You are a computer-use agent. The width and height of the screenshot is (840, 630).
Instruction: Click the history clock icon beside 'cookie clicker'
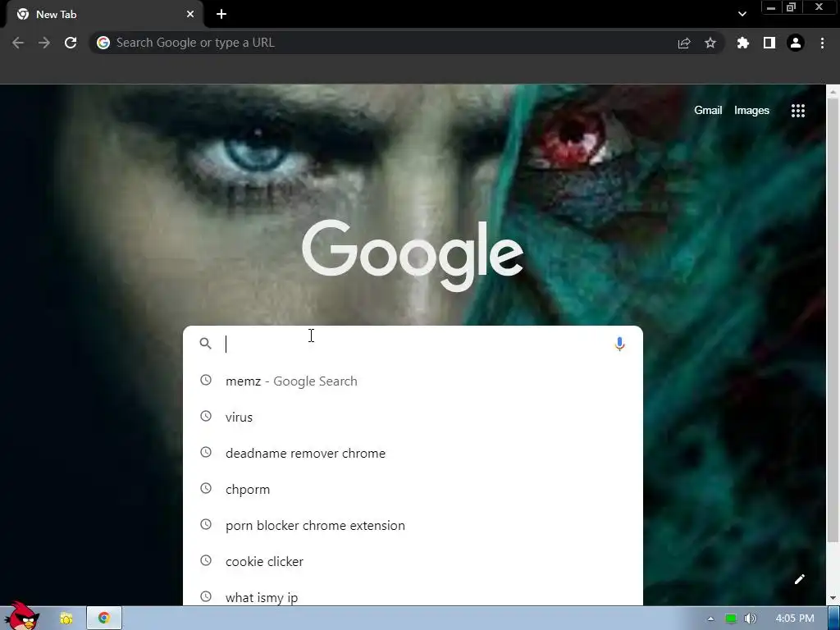coord(206,560)
